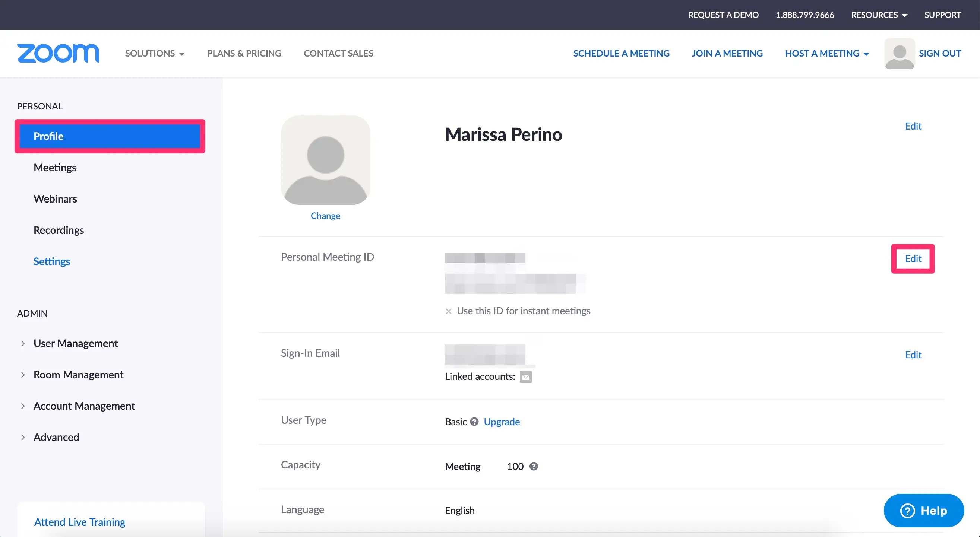This screenshot has height=537, width=980.
Task: Open Recordings in the sidebar
Action: (x=59, y=230)
